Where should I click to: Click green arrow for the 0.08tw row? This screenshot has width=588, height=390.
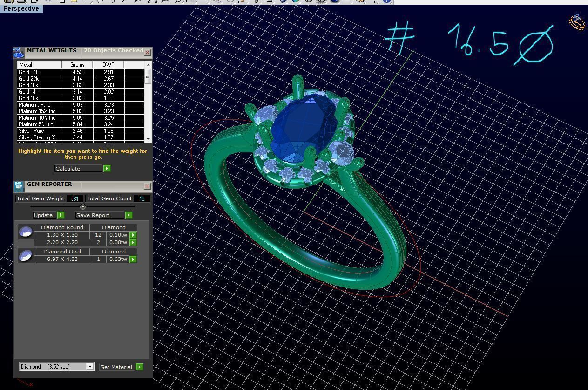(x=133, y=242)
